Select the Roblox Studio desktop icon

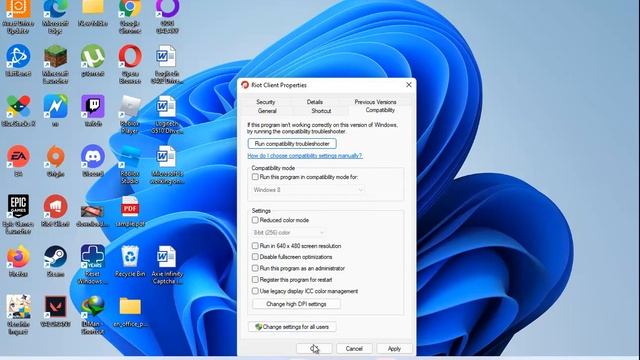click(130, 157)
